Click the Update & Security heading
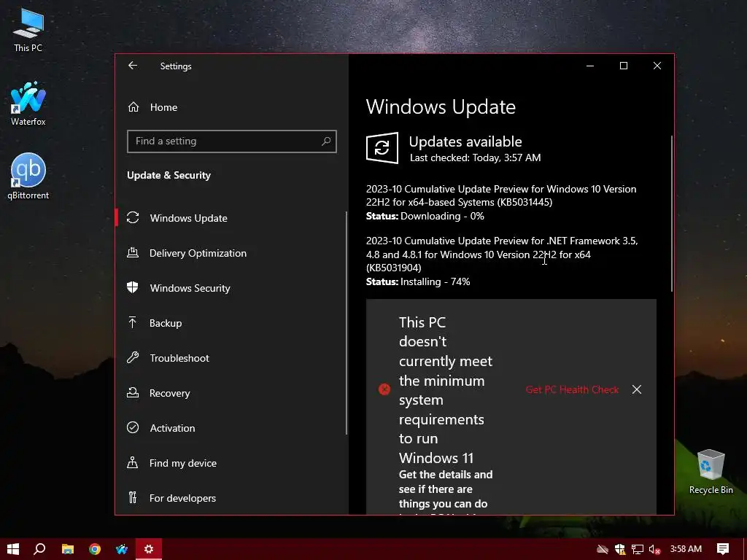The width and height of the screenshot is (747, 560). [x=169, y=175]
